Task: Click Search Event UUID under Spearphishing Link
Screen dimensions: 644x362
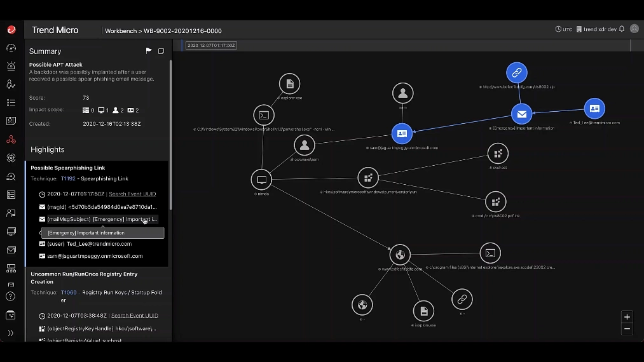Action: (x=132, y=194)
